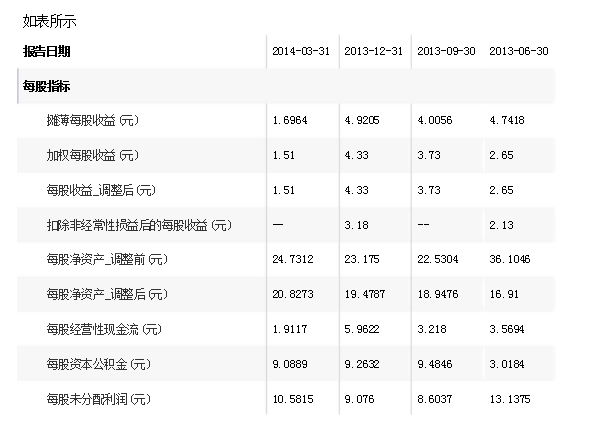The width and height of the screenshot is (593, 436).
Task: Click the 每股指标 section header row
Action: click(286, 86)
